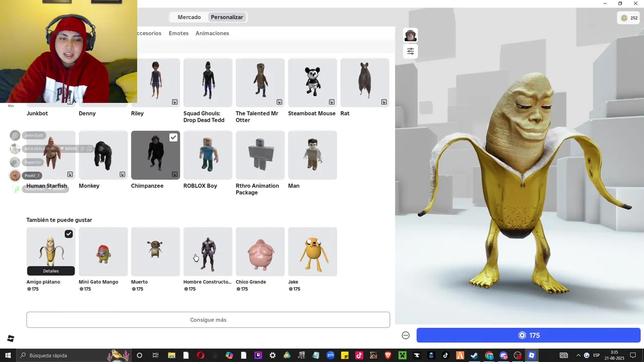The height and width of the screenshot is (362, 644).
Task: Select the Chico Grande recommended thumbnail
Action: coord(260,251)
